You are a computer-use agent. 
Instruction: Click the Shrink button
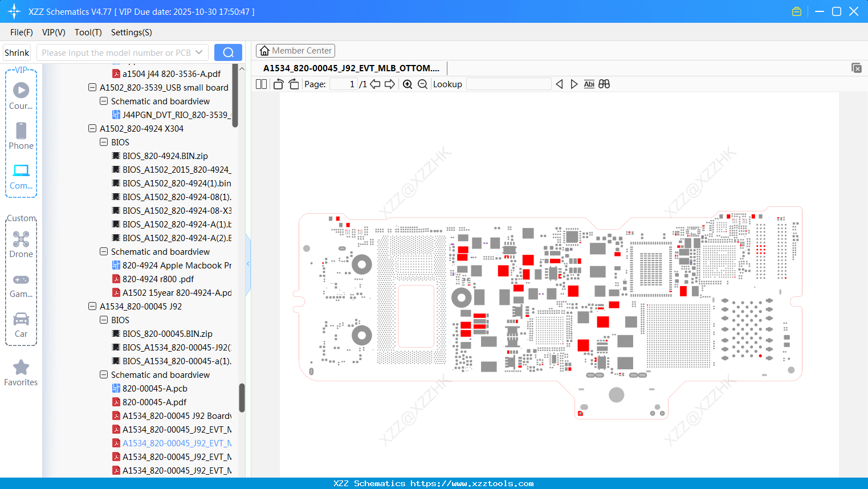[17, 52]
